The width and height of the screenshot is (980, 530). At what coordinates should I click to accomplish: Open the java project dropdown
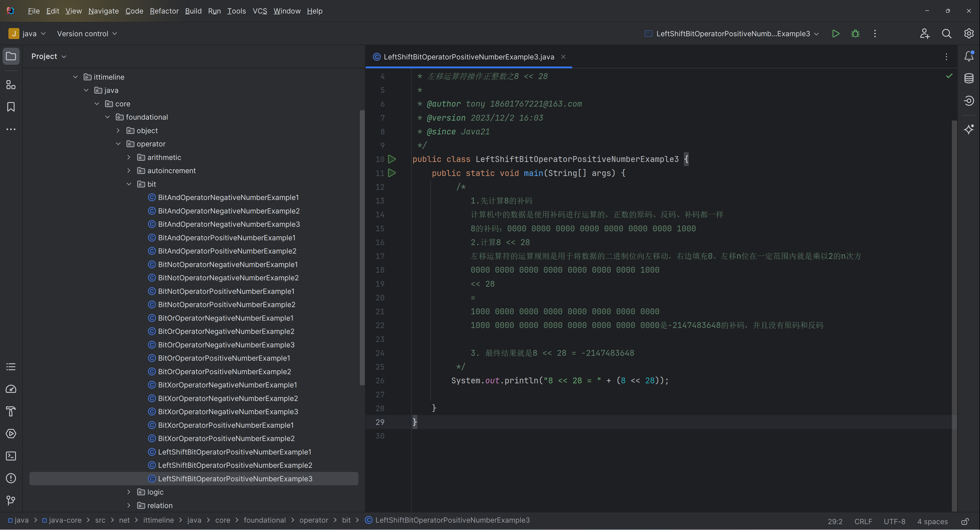27,33
